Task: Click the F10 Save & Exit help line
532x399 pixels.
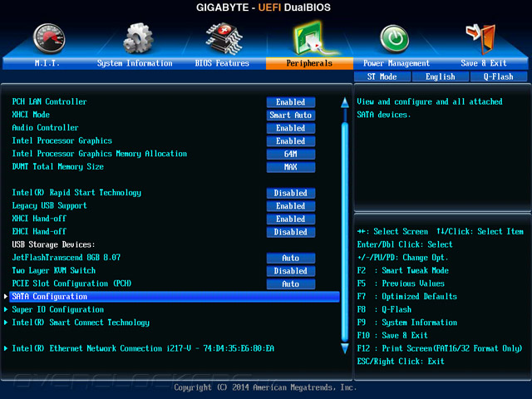Action: pyautogui.click(x=392, y=336)
